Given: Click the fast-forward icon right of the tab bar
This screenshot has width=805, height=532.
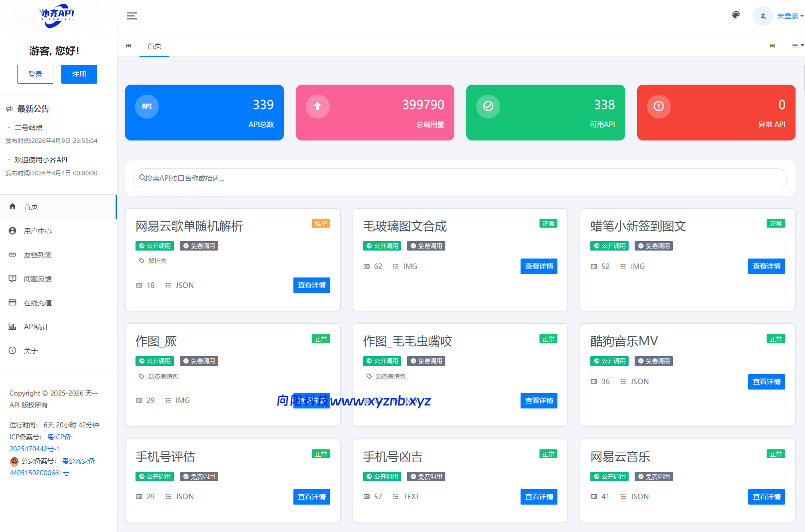Looking at the screenshot, I should 773,45.
